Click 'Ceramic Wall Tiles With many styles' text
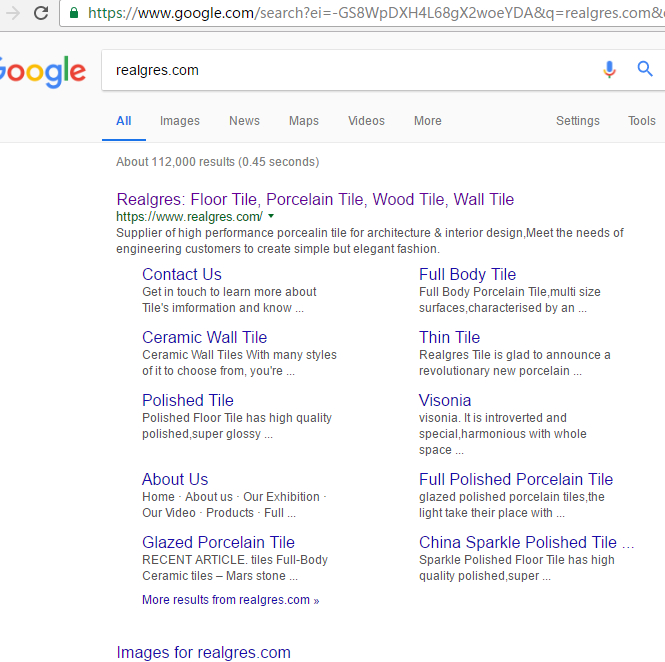Viewport: 665px width, 662px height. [x=239, y=355]
